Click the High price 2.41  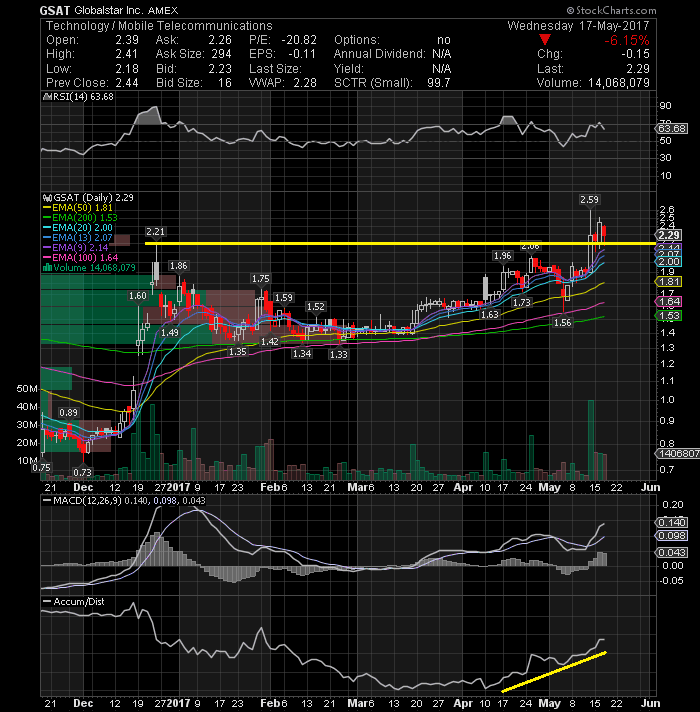pos(127,54)
